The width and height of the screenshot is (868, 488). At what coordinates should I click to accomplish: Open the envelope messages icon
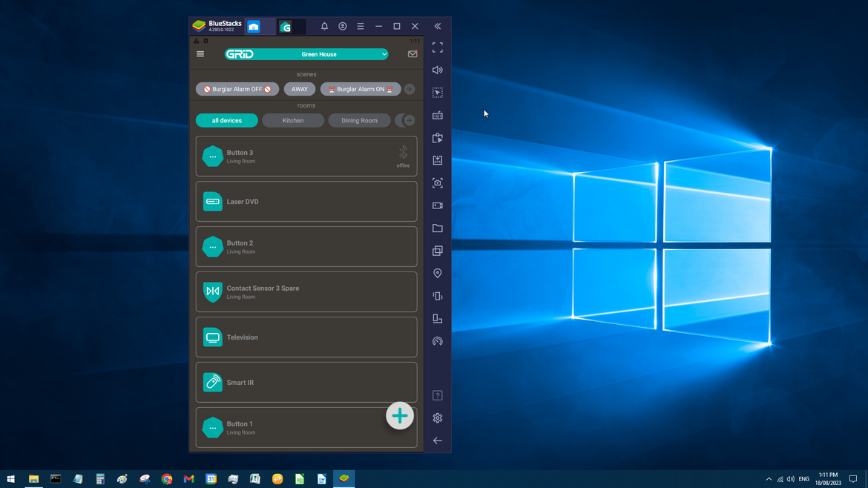[x=412, y=54]
